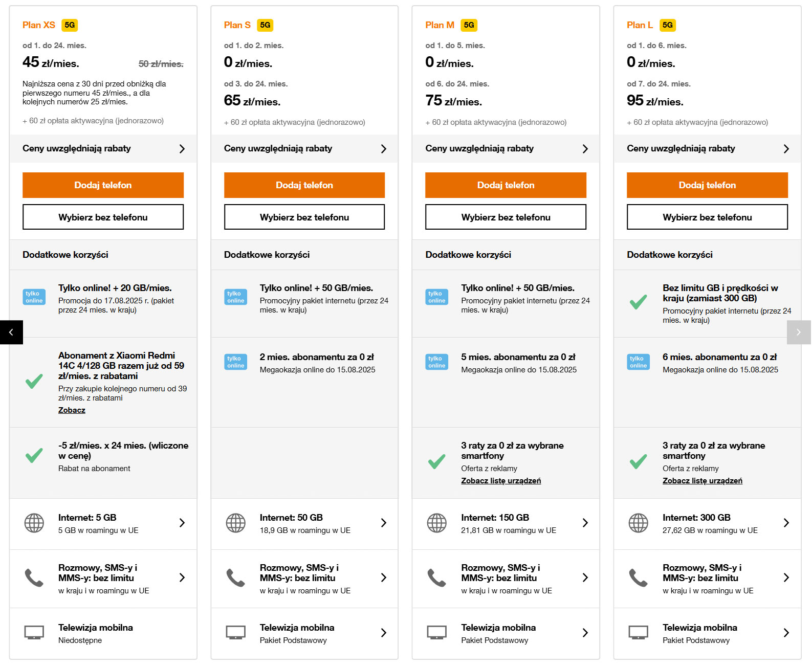
Task: Click the TV icon for Plan XS Telewizja mobilna
Action: pos(34,633)
